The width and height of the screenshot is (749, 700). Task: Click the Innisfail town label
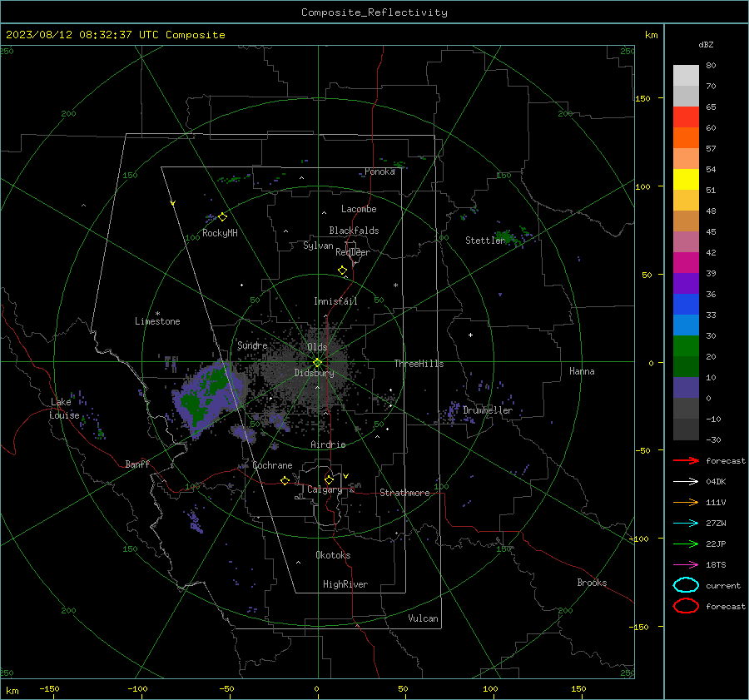335,301
